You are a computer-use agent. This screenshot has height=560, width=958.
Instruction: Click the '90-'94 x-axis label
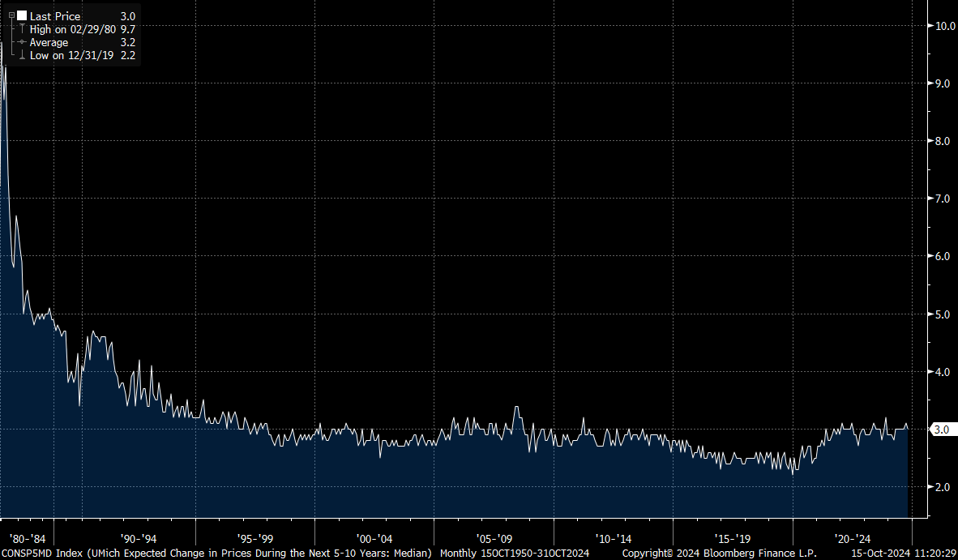139,539
